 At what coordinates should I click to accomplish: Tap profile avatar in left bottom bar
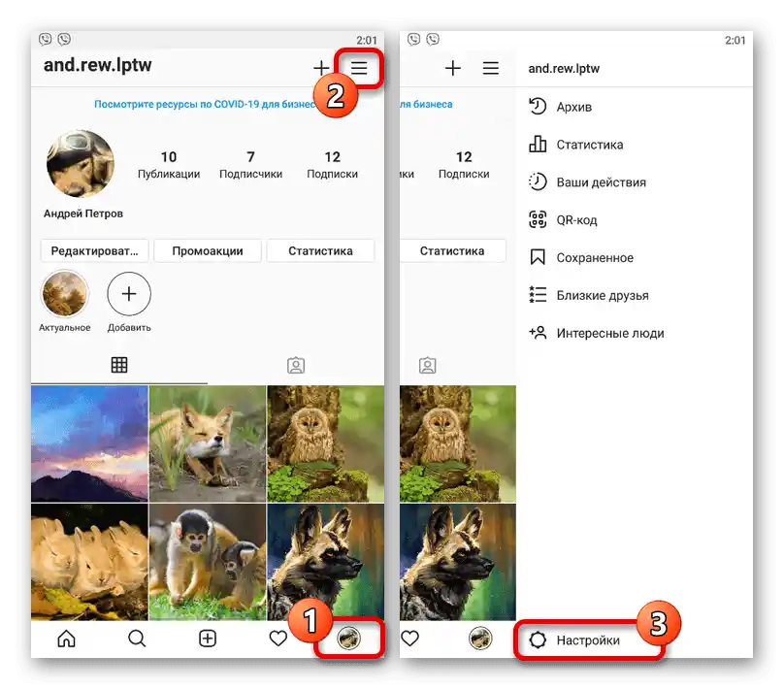pos(348,638)
